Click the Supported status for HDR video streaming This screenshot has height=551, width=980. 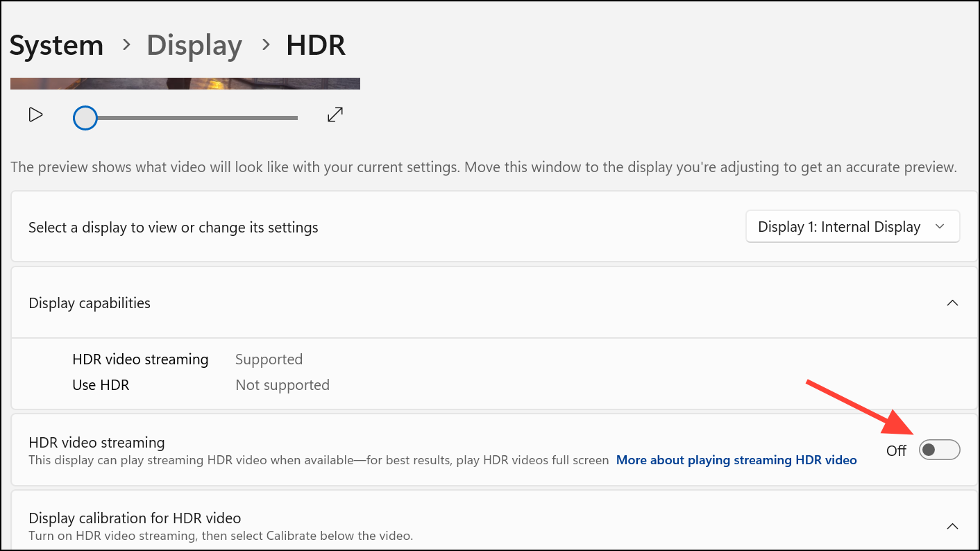269,359
